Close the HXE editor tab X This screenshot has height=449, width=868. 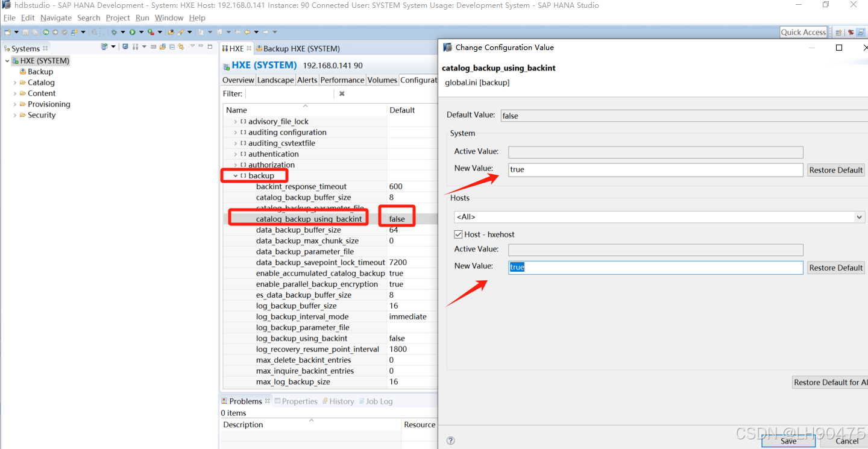(249, 48)
